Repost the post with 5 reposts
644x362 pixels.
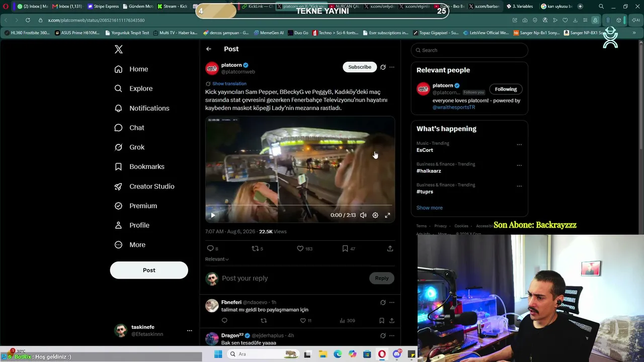tap(257, 248)
